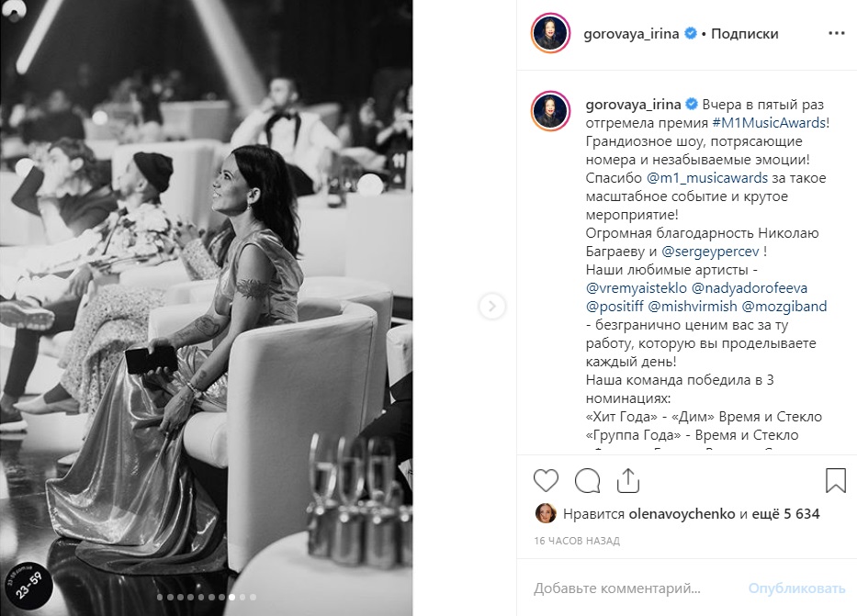Open comments via speech bubble icon

[x=588, y=480]
